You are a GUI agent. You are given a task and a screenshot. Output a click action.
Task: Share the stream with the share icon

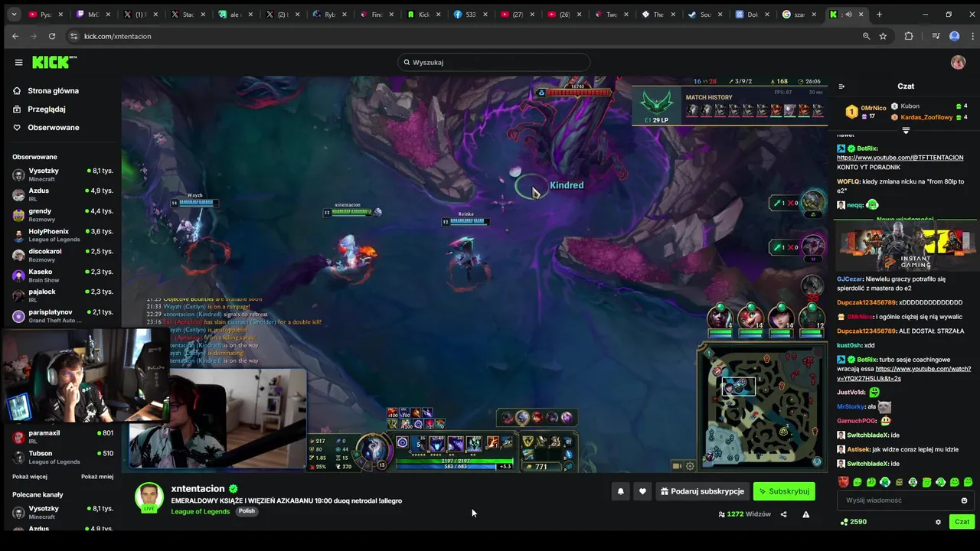tap(783, 514)
